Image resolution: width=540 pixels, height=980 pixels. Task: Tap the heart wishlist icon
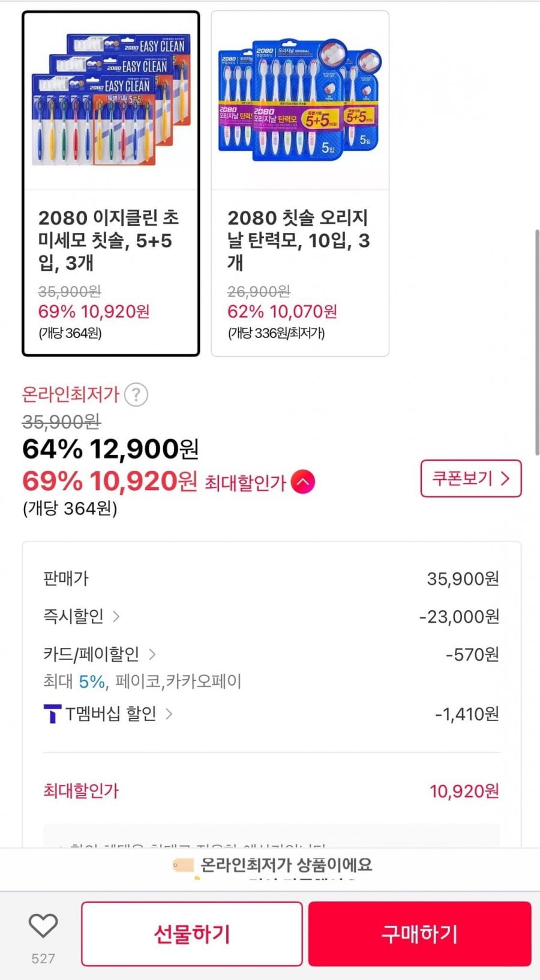[x=43, y=925]
